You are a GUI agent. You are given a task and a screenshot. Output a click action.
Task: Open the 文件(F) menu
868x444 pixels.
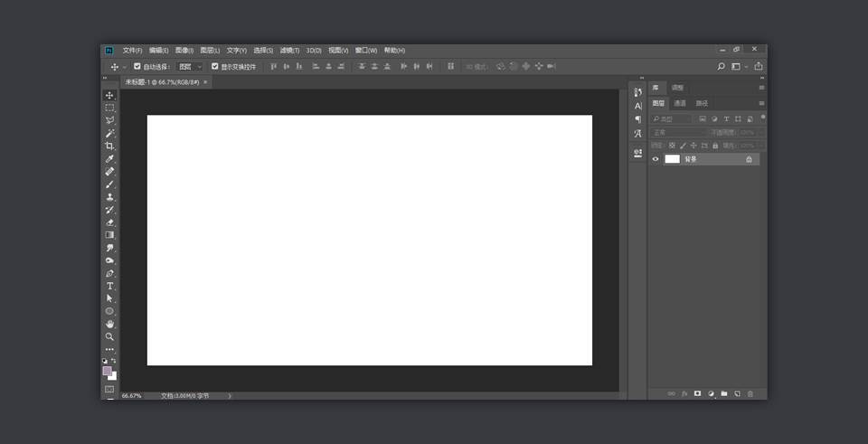[132, 51]
